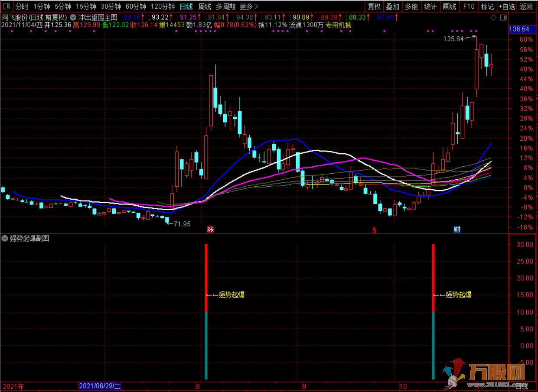Switch to 分时 chart
Viewport: 538px width, 392px height.
coord(22,6)
